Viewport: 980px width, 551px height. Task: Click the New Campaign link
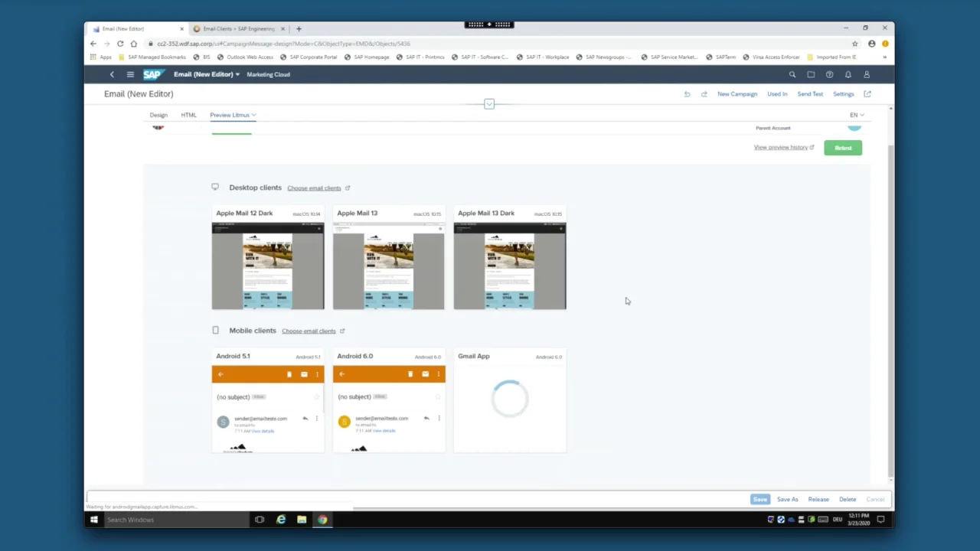pos(737,94)
